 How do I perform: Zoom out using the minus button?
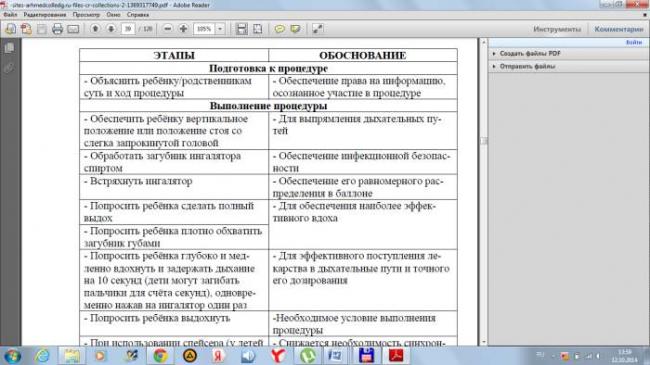pos(167,29)
